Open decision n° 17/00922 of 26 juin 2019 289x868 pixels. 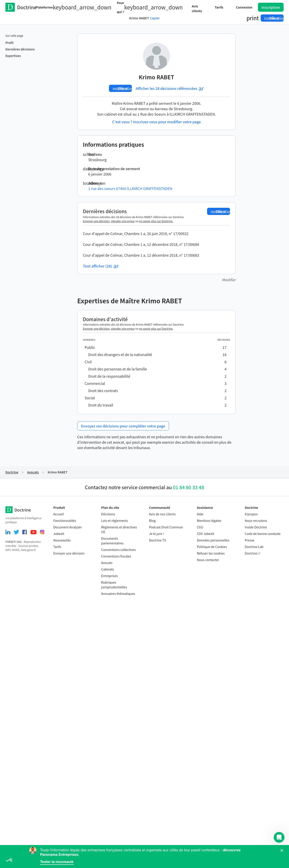(135, 234)
